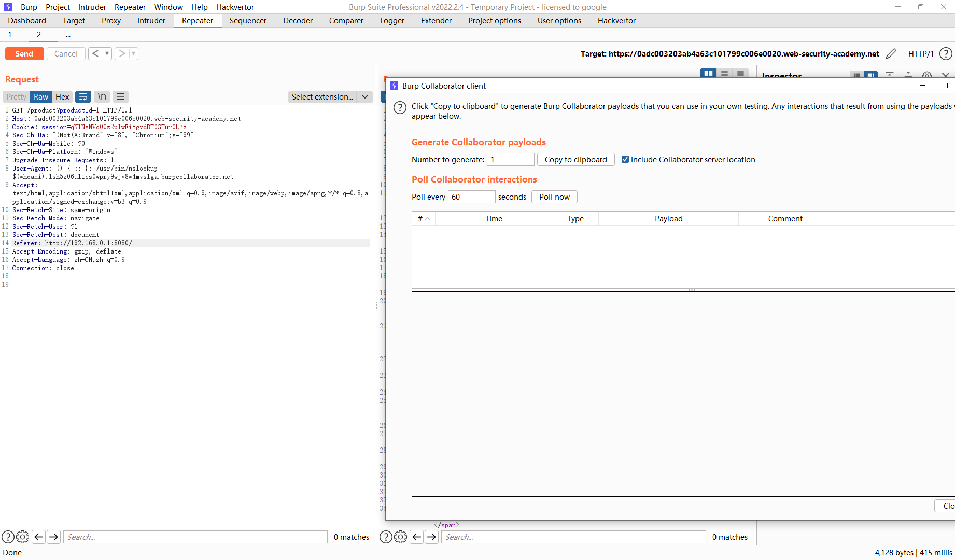Viewport: 955px width, 560px height.
Task: Select Repeater sub-tab 1
Action: 10,35
